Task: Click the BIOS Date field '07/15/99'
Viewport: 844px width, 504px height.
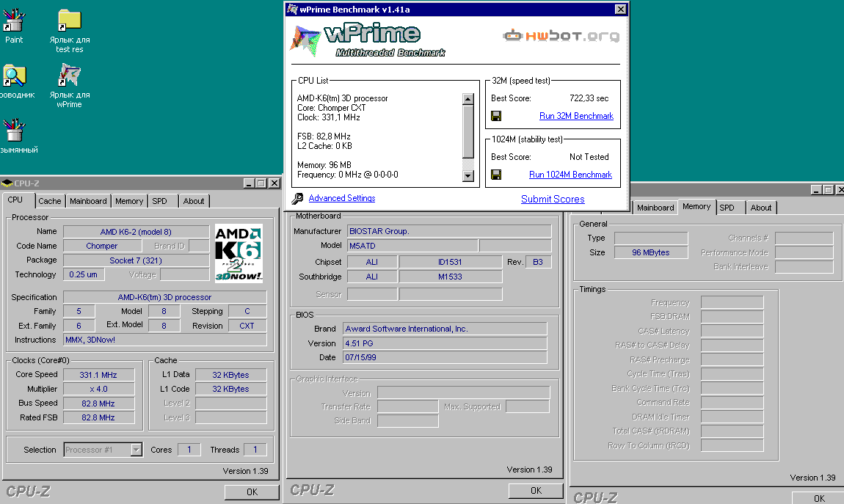Action: tap(445, 357)
